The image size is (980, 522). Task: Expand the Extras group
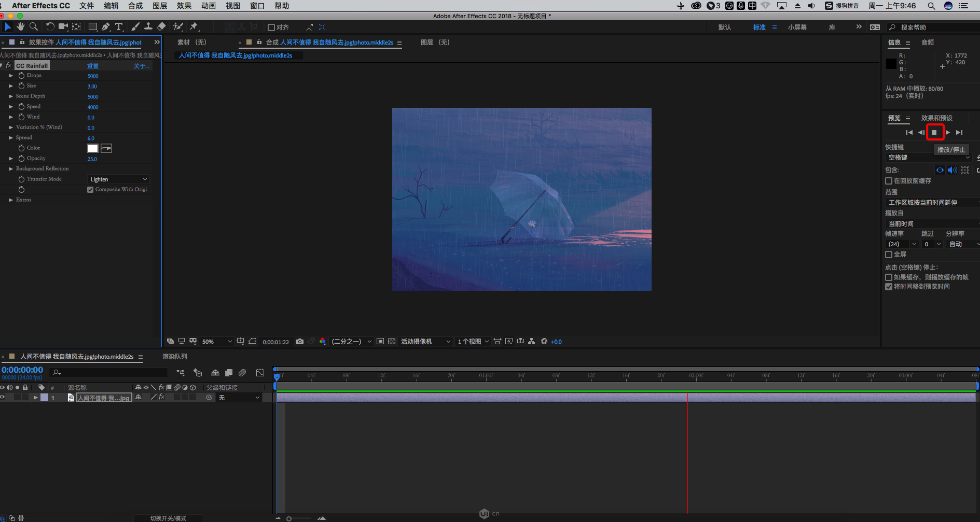[11, 200]
